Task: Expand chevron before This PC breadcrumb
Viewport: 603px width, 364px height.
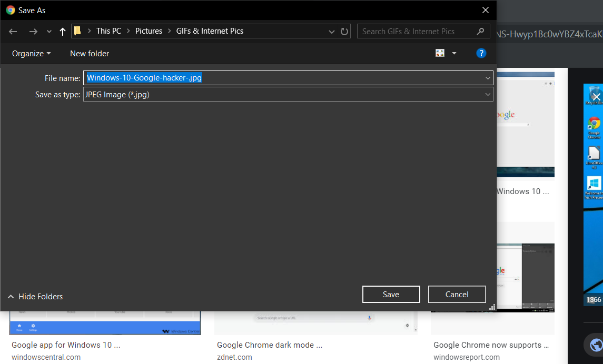Action: 89,31
